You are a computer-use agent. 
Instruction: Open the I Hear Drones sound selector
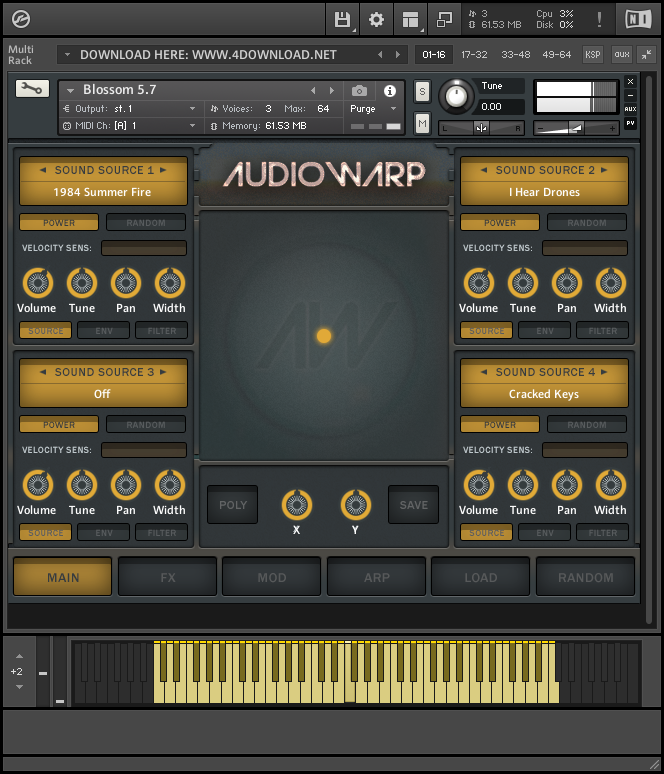pos(544,192)
